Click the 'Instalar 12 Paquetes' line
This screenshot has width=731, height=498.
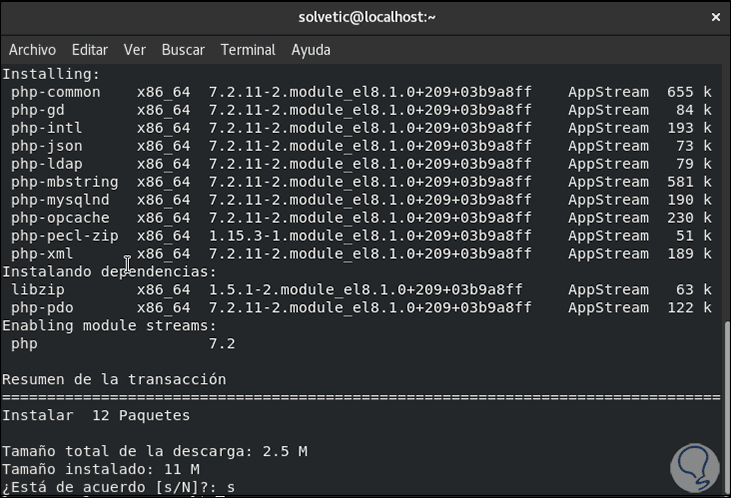[x=96, y=416]
